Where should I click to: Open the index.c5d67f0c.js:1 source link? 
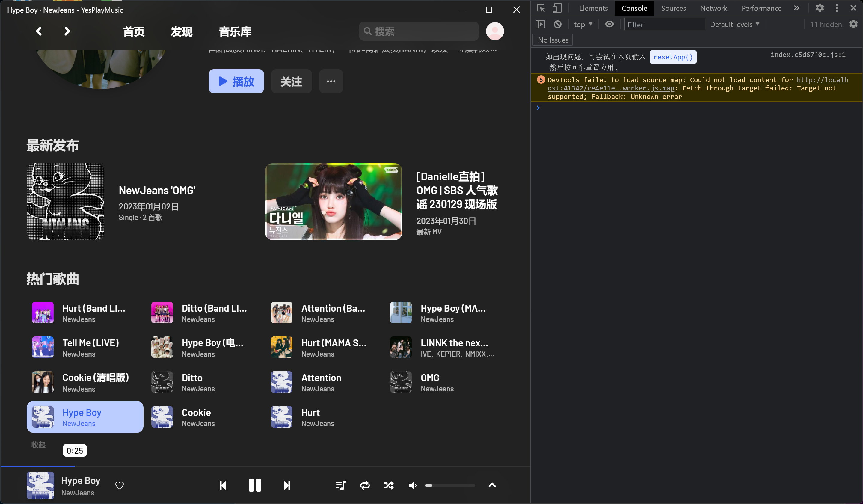click(x=808, y=55)
